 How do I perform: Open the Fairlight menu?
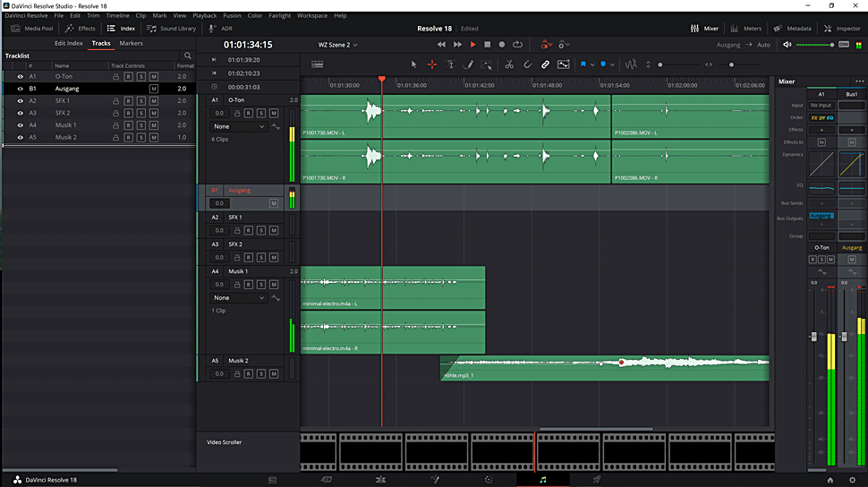click(279, 15)
